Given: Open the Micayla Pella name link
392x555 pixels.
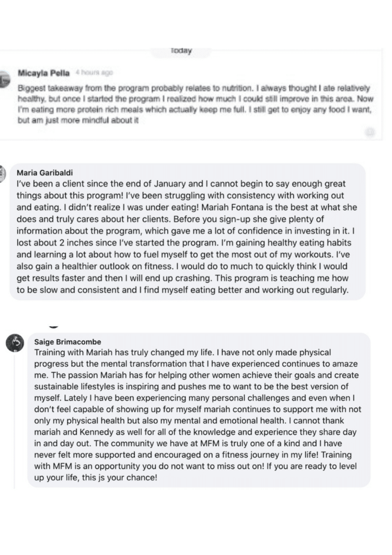Looking at the screenshot, I should click(x=43, y=73).
